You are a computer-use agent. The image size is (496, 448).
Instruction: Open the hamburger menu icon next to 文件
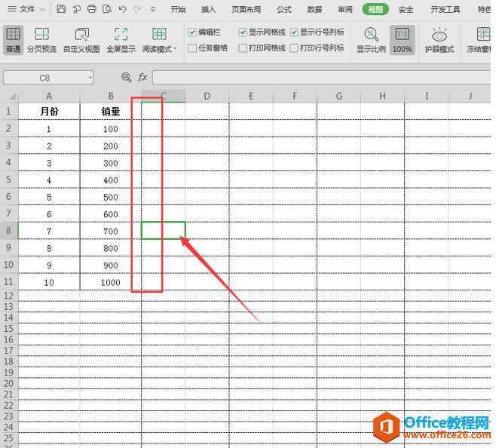12,9
